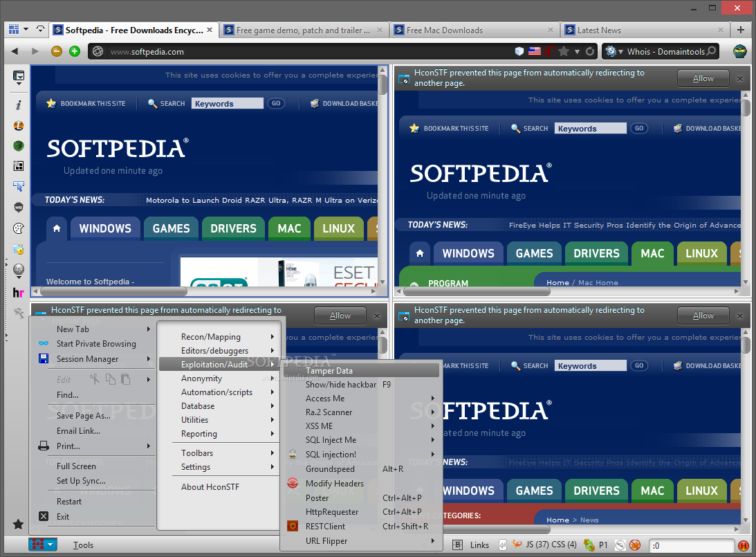
Task: Bookmark this page with the star icon
Action: click(563, 51)
